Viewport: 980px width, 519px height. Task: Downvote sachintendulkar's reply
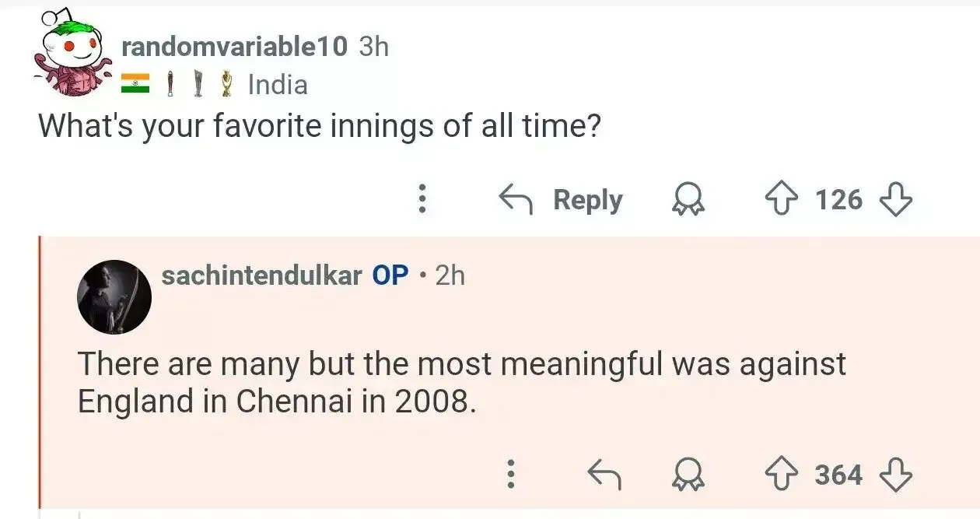pyautogui.click(x=894, y=474)
